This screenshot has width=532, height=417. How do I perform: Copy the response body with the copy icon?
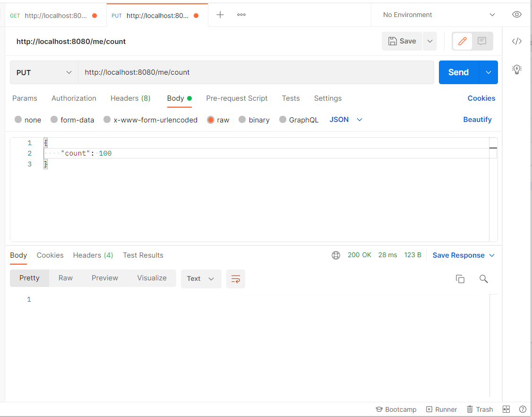(x=460, y=279)
